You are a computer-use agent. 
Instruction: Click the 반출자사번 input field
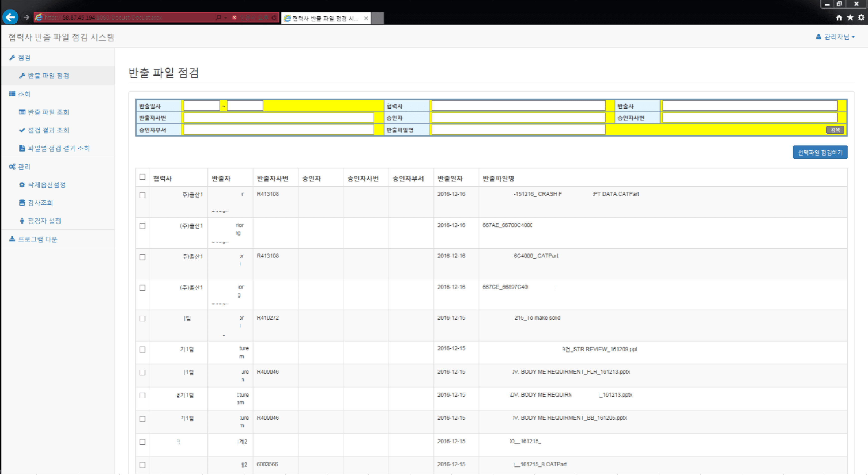point(279,118)
